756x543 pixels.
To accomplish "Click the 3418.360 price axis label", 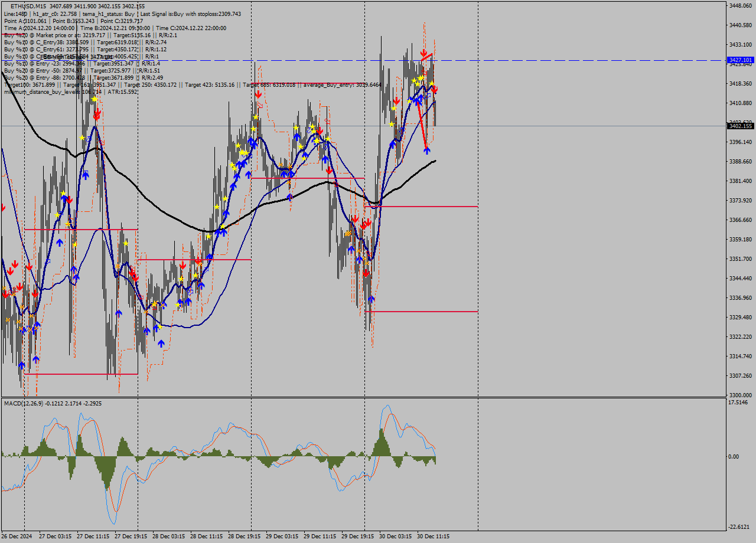I will coord(740,83).
